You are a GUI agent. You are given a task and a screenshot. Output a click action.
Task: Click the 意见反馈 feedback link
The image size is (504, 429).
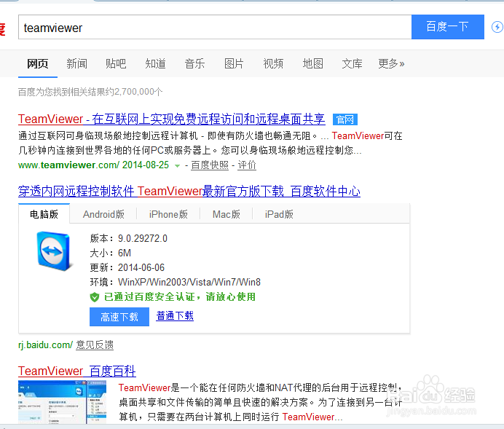click(x=95, y=345)
